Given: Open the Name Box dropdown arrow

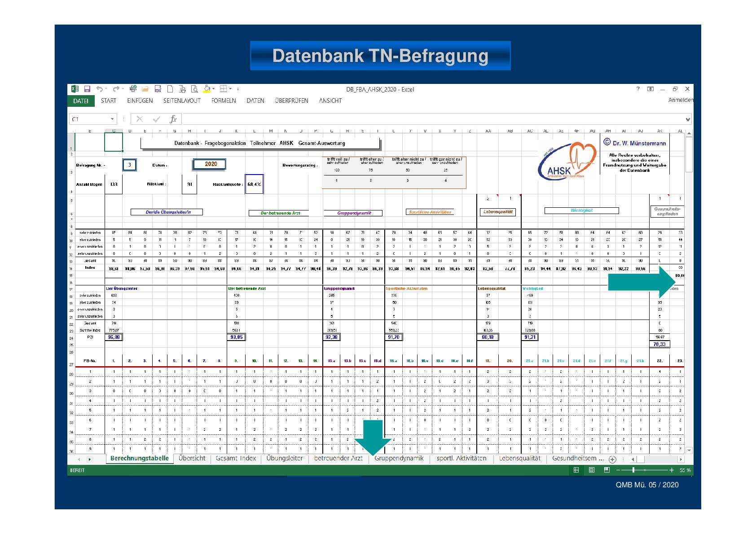Looking at the screenshot, I should (112, 119).
